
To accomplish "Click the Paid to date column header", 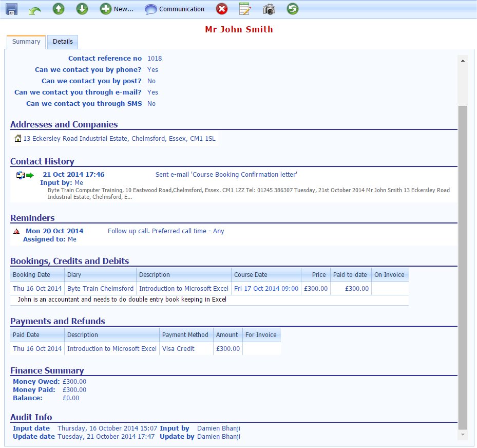I will click(351, 274).
